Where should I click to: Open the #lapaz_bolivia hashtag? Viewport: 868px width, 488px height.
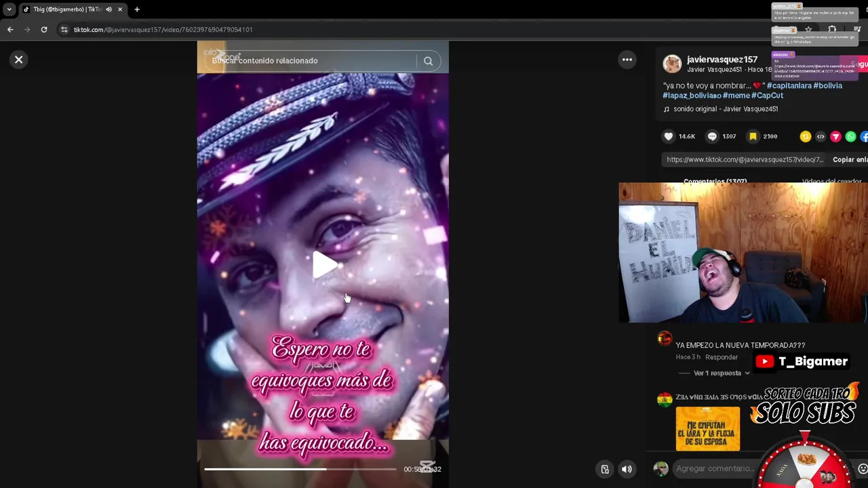(692, 96)
